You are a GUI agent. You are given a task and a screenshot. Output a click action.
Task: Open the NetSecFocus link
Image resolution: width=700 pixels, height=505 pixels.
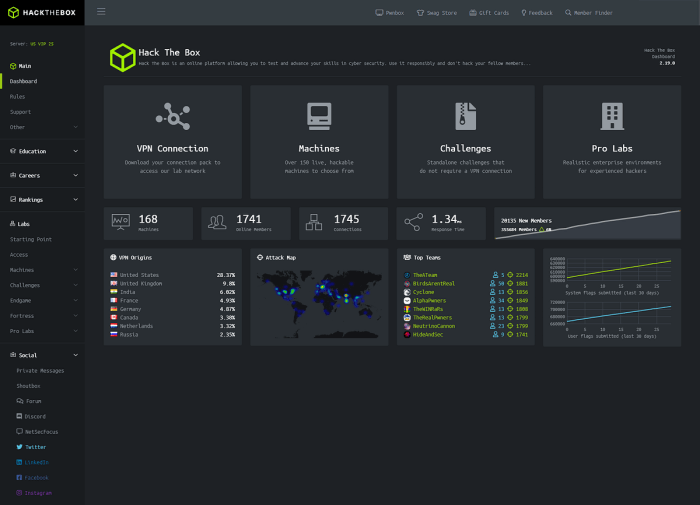click(x=38, y=432)
